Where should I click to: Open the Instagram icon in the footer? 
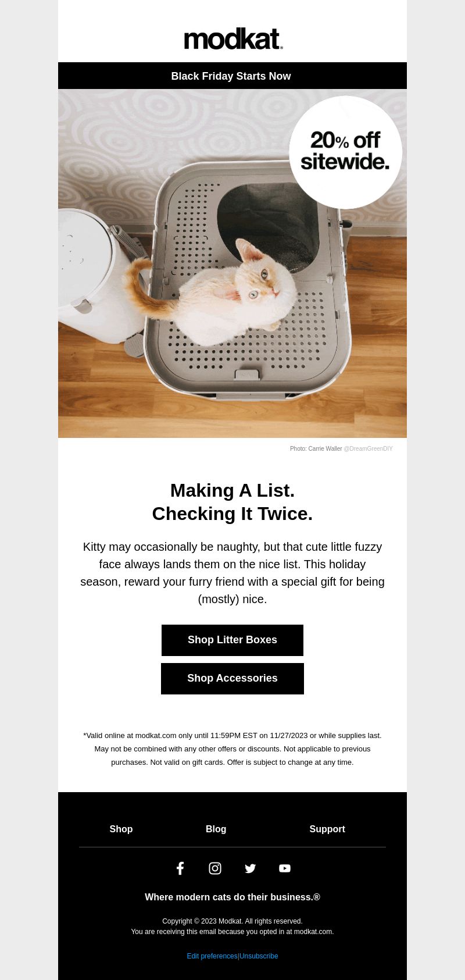point(215,868)
